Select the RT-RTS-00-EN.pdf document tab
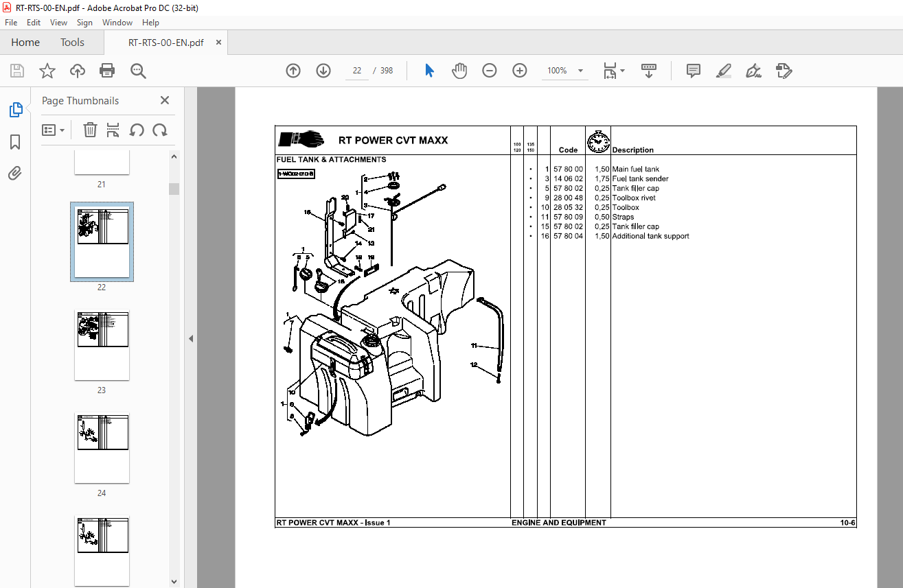Viewport: 903px width, 588px height. pyautogui.click(x=165, y=43)
